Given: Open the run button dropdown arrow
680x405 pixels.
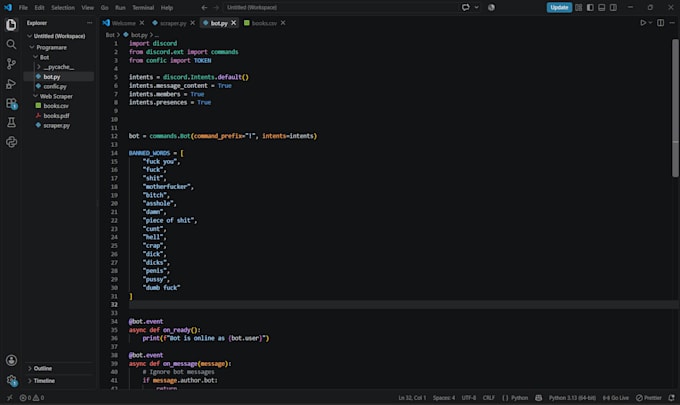Looking at the screenshot, I should [651, 23].
